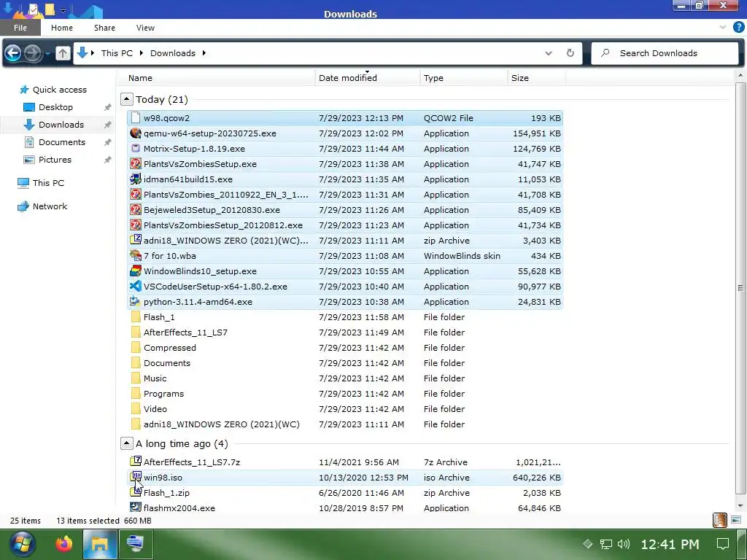Select the win98.iso file row
The image size is (747, 560).
345,477
